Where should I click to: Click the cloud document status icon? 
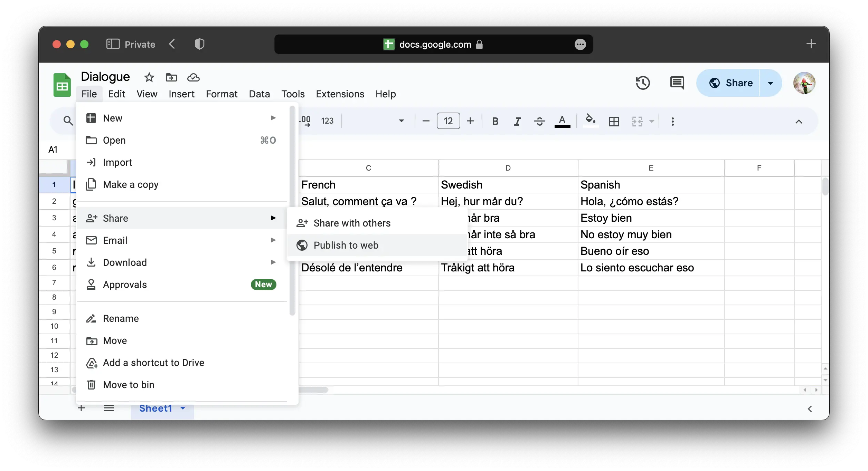pyautogui.click(x=193, y=77)
